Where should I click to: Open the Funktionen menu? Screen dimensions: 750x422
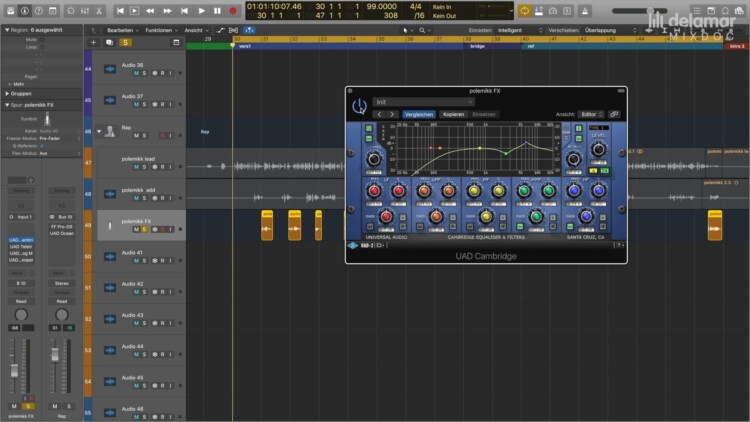coord(161,30)
